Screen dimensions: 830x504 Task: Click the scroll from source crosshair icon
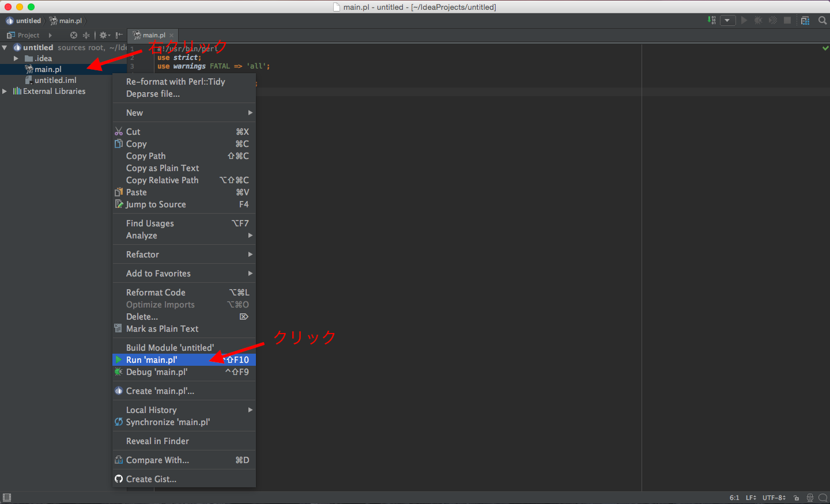click(74, 35)
